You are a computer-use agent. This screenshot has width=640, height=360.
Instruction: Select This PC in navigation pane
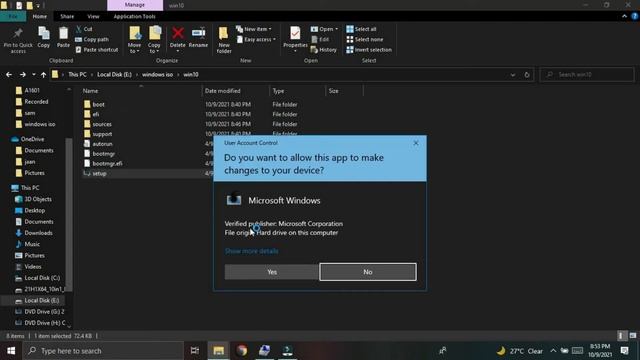30,188
